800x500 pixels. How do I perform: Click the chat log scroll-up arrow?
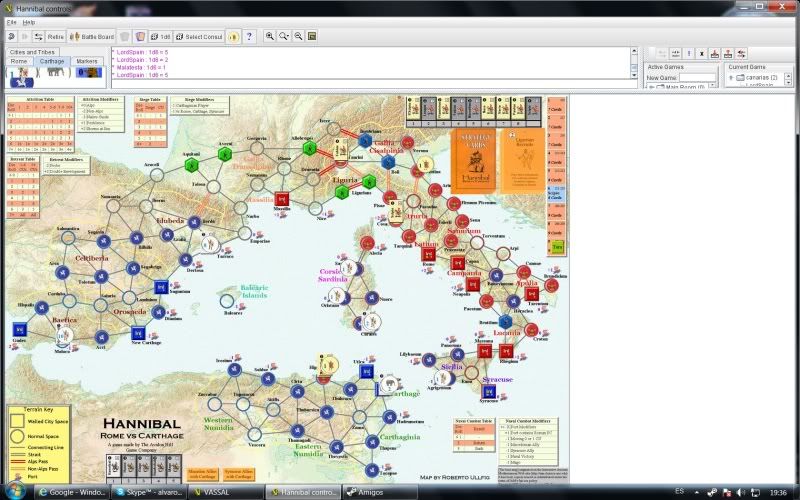(634, 51)
